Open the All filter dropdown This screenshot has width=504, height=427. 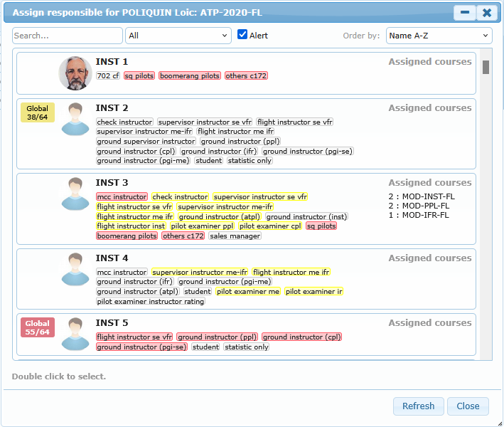coord(178,36)
